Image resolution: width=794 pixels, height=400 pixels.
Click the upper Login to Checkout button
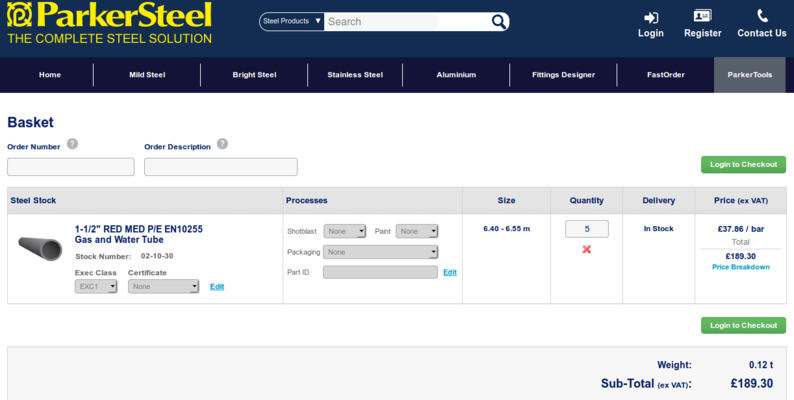pos(743,165)
